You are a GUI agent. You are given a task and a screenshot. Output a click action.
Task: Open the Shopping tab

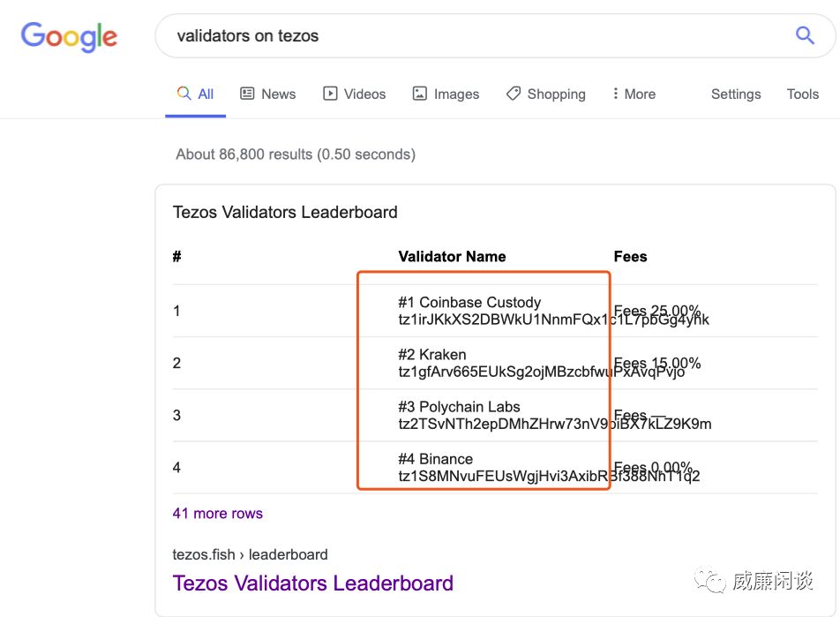(546, 94)
